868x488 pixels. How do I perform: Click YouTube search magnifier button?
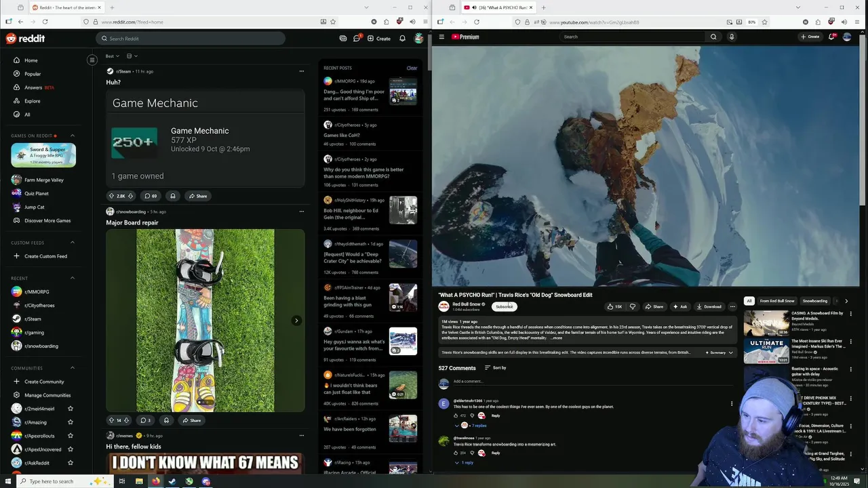[x=713, y=37]
